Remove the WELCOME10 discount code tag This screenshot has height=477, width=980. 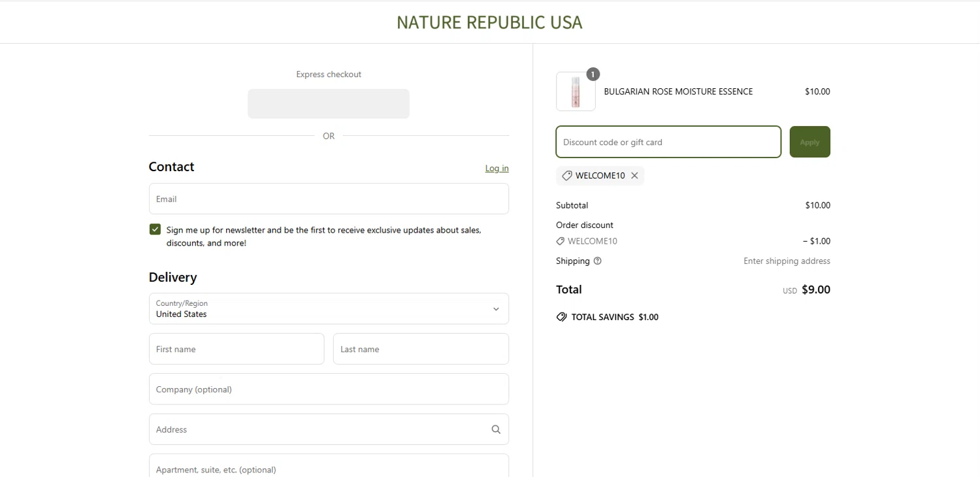634,176
